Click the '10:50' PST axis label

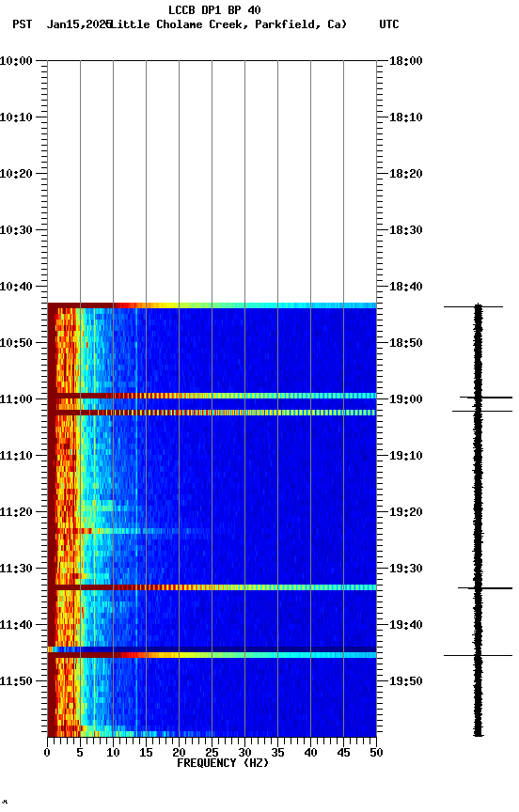click(x=16, y=343)
